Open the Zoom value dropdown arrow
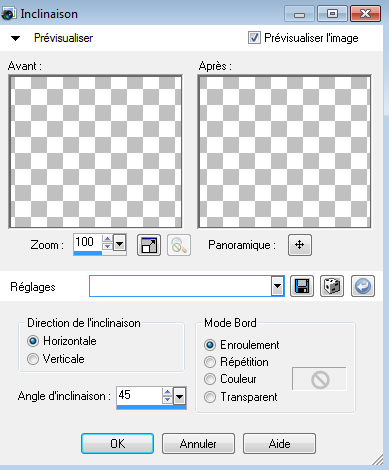This screenshot has width=389, height=470. [120, 243]
